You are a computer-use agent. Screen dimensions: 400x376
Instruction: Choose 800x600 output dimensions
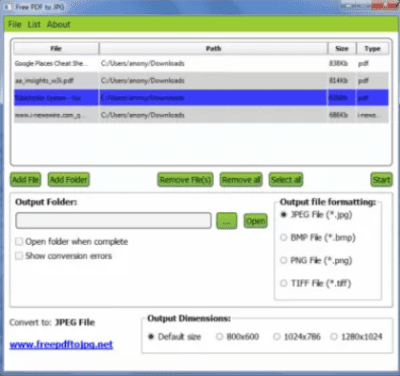(x=219, y=337)
